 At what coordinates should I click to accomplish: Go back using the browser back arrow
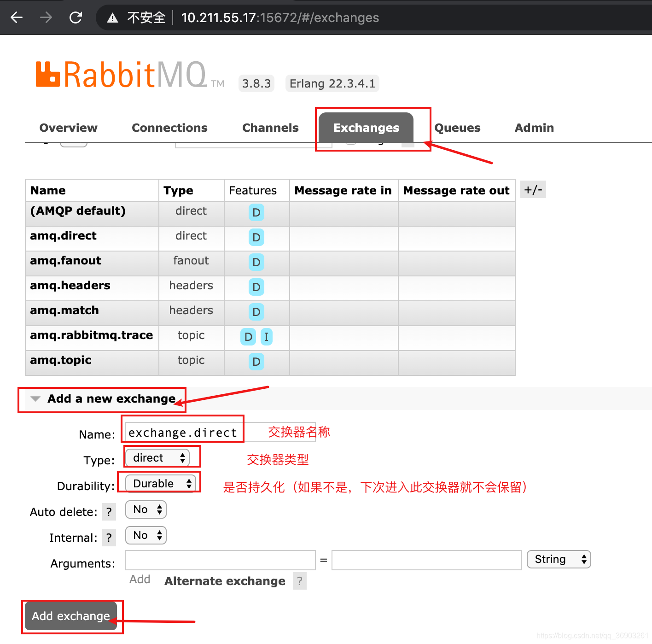tap(17, 18)
